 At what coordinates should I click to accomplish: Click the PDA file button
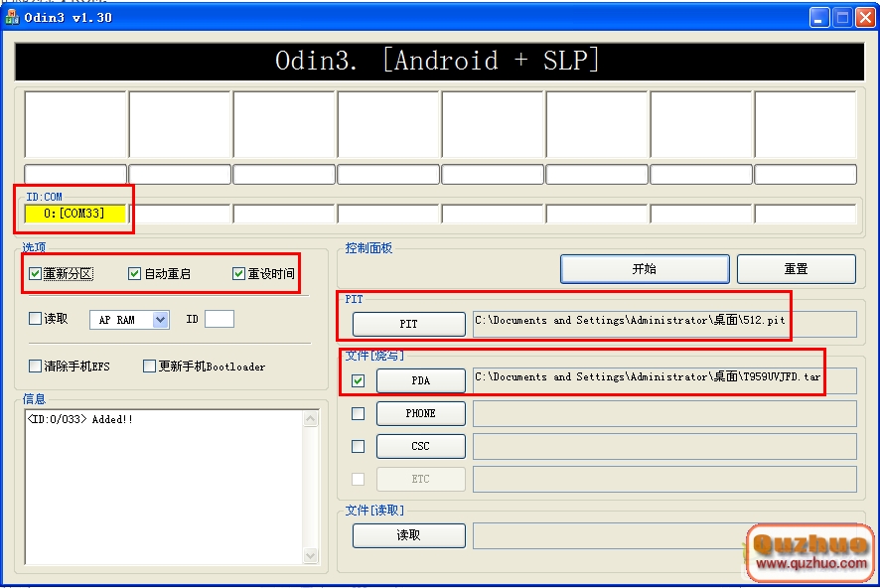(x=421, y=381)
